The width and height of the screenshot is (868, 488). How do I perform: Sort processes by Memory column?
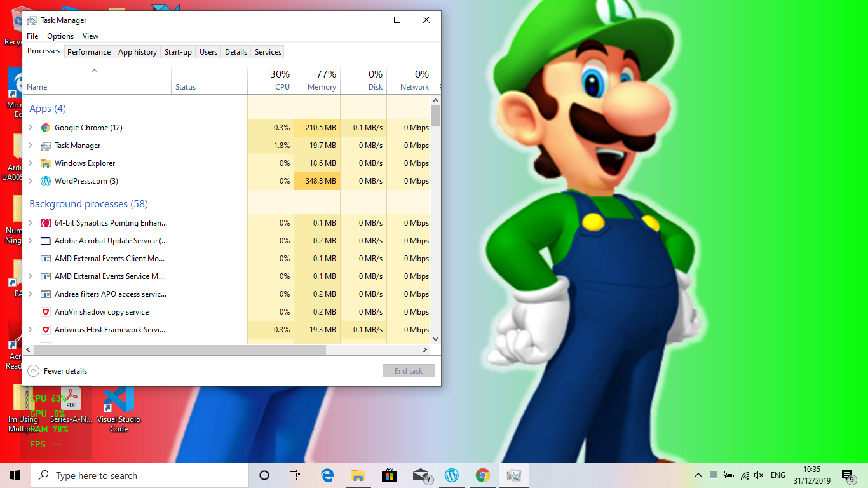(x=317, y=81)
